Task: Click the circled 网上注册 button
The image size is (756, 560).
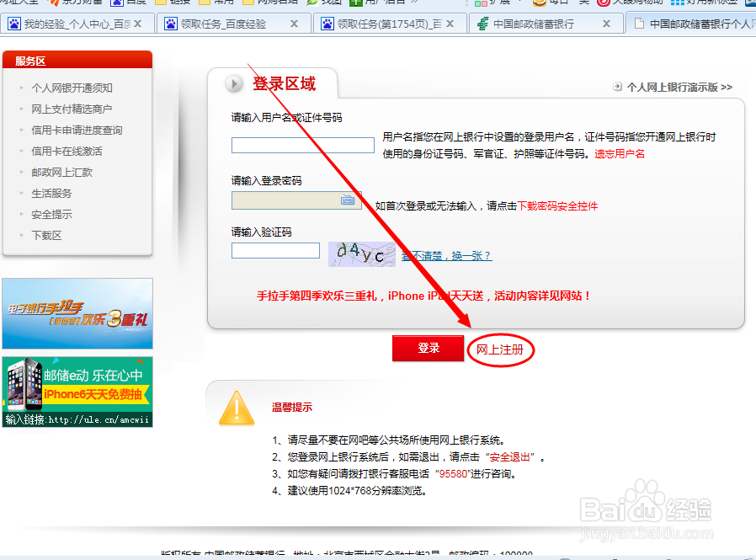Action: point(501,349)
